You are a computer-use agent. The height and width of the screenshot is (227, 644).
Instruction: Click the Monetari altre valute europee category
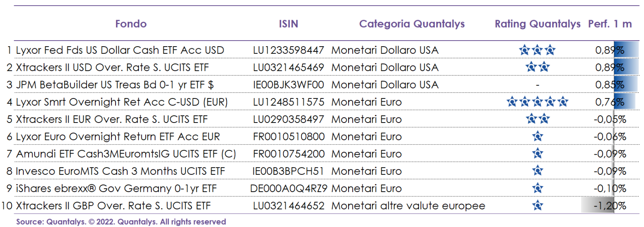[408, 206]
